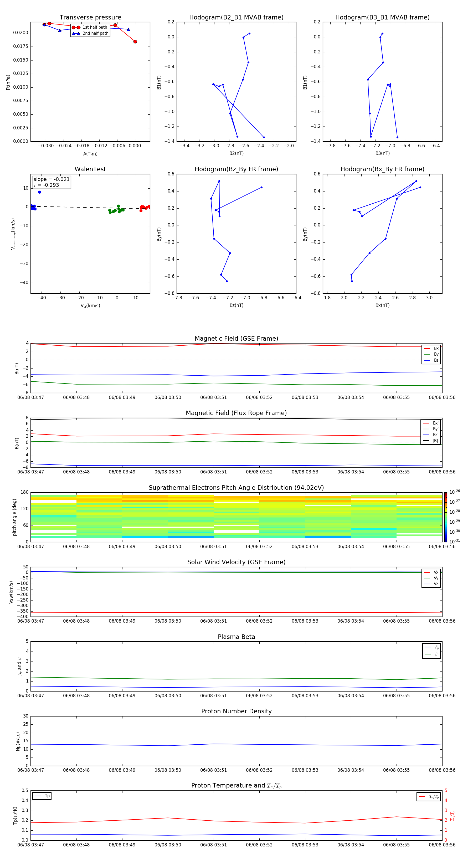This screenshot has height=868, width=473.
Task: Click the 'r = -0.293' annotation
Action: [47, 185]
